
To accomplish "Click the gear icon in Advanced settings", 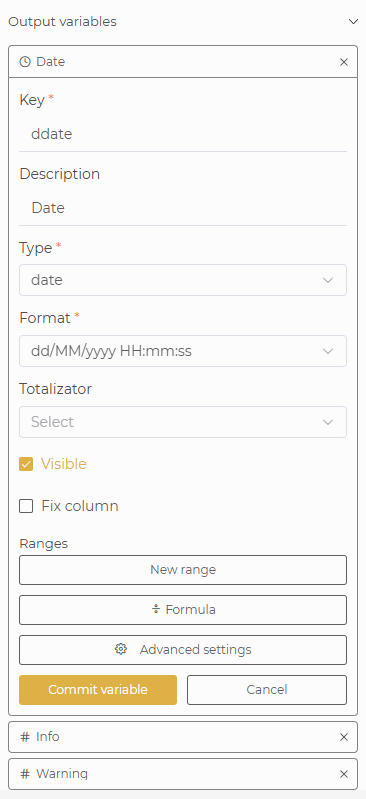I will 121,649.
